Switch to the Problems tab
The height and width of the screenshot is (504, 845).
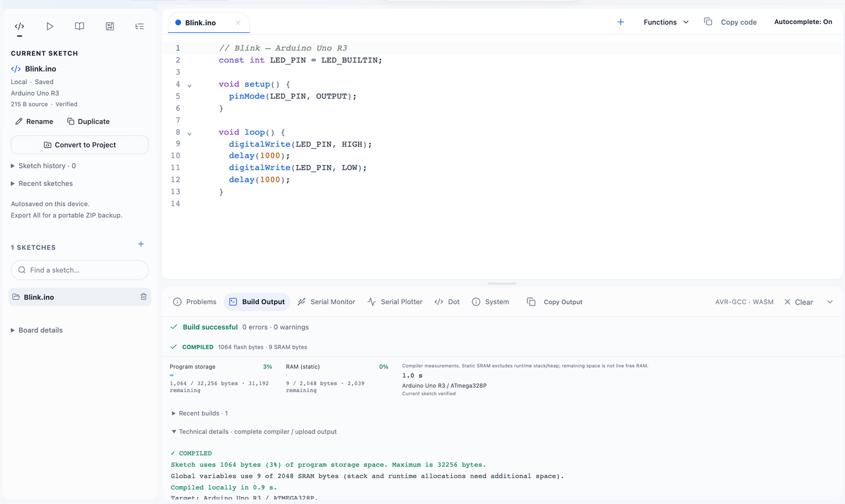(x=195, y=302)
